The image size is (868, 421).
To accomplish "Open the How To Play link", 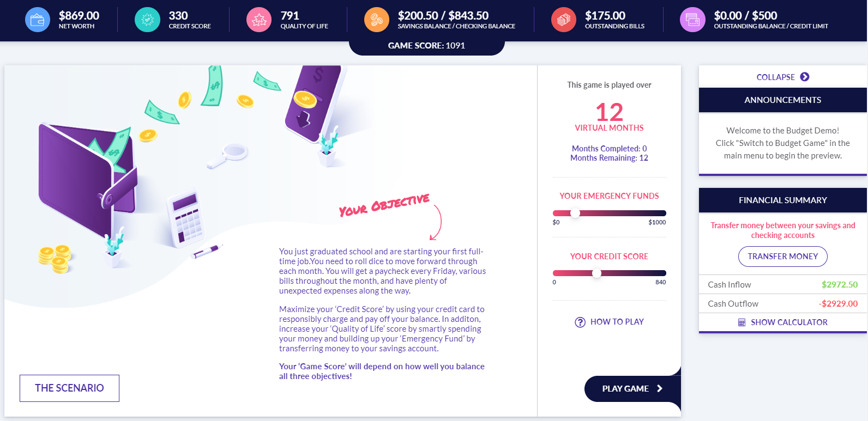I will pos(610,322).
